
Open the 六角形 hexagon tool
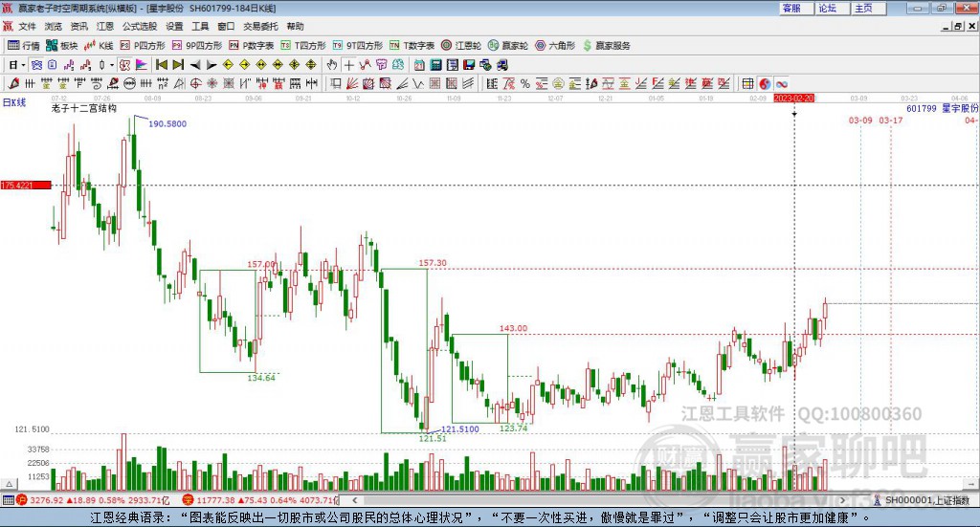click(x=555, y=45)
